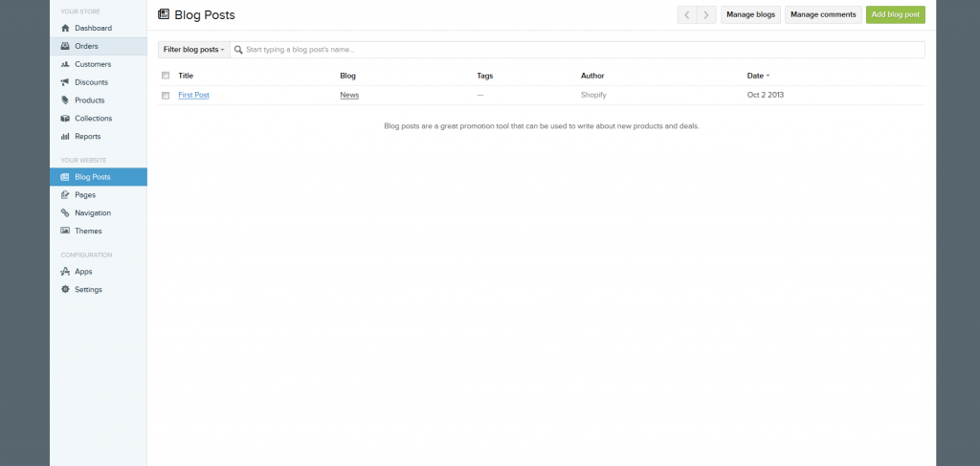The width and height of the screenshot is (980, 466).
Task: Click the Settings gear icon
Action: [x=65, y=290]
